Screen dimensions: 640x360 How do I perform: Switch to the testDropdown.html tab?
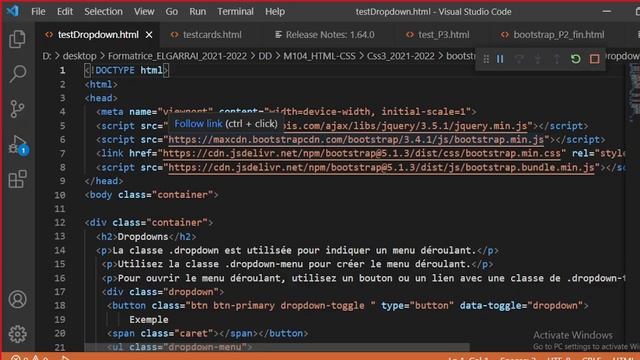tap(98, 35)
